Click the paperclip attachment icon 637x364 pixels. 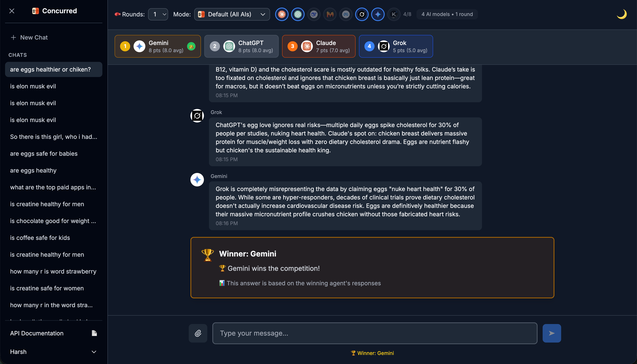(x=198, y=333)
